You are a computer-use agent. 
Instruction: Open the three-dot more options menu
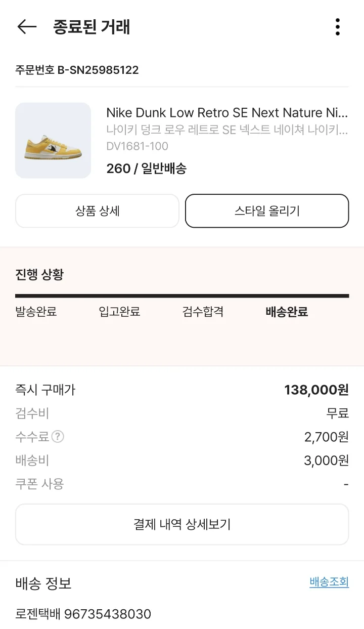click(337, 27)
